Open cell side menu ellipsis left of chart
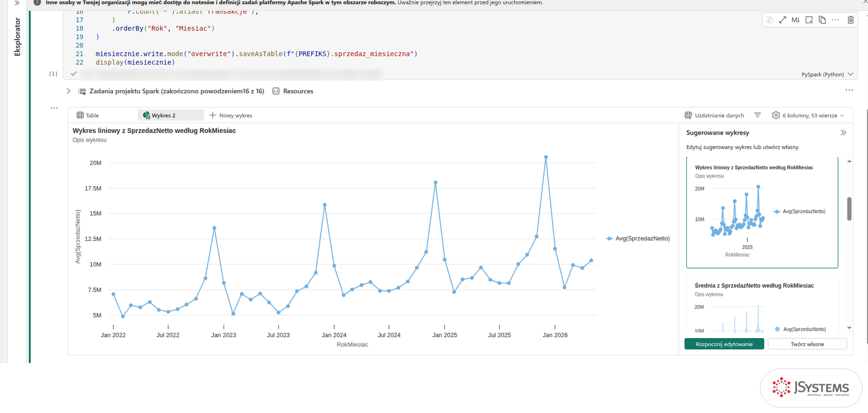 point(54,108)
